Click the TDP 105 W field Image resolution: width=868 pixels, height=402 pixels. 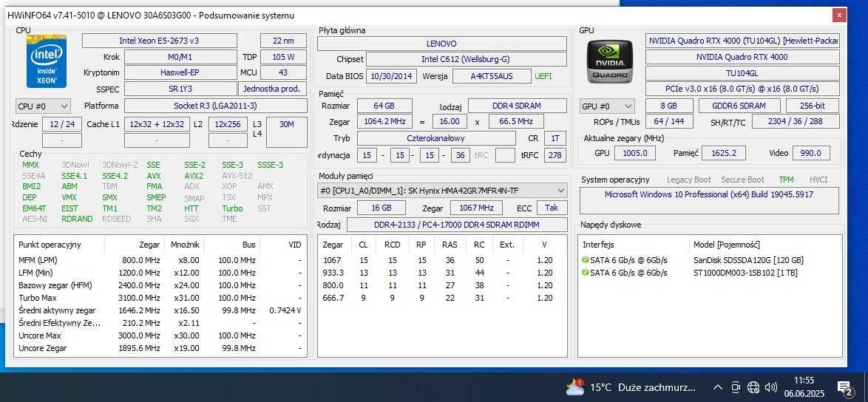pyautogui.click(x=283, y=57)
